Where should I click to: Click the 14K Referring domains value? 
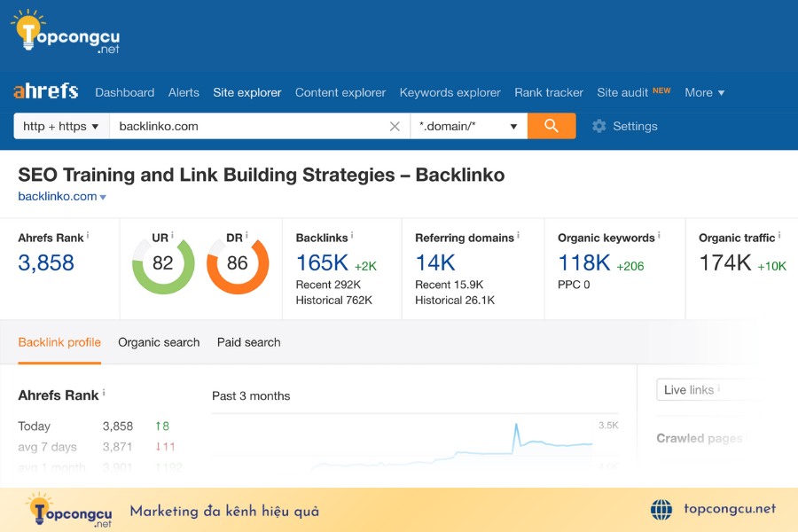pos(435,263)
